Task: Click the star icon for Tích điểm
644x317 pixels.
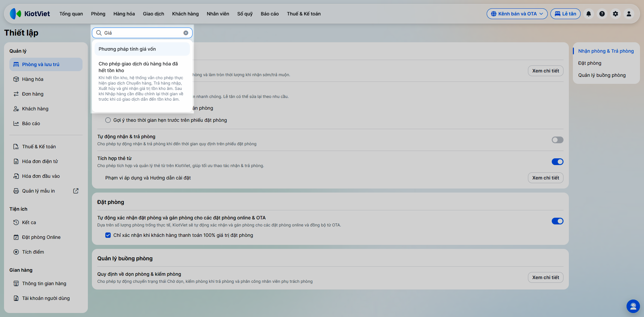Action: [x=16, y=252]
